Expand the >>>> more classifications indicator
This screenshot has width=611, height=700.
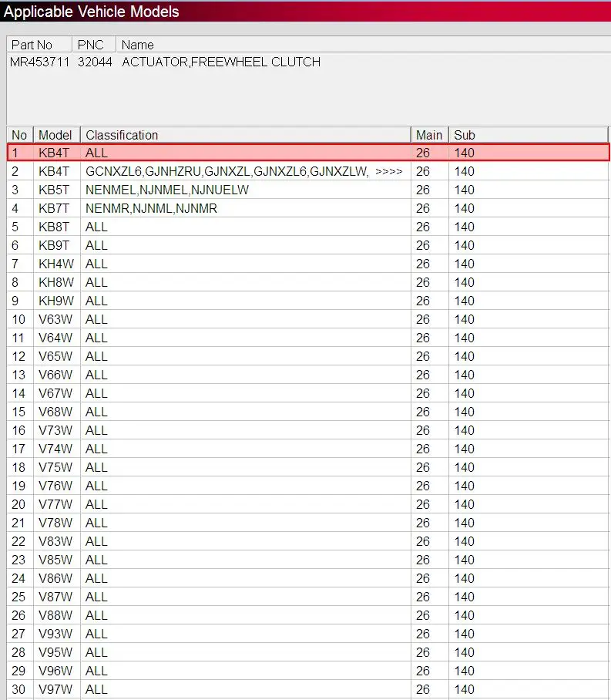click(x=389, y=171)
